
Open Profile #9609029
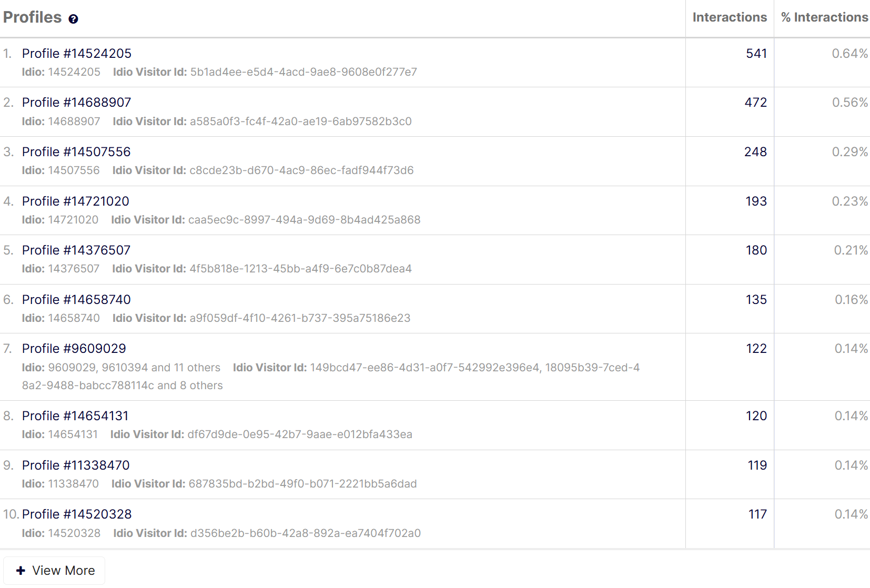coord(74,349)
